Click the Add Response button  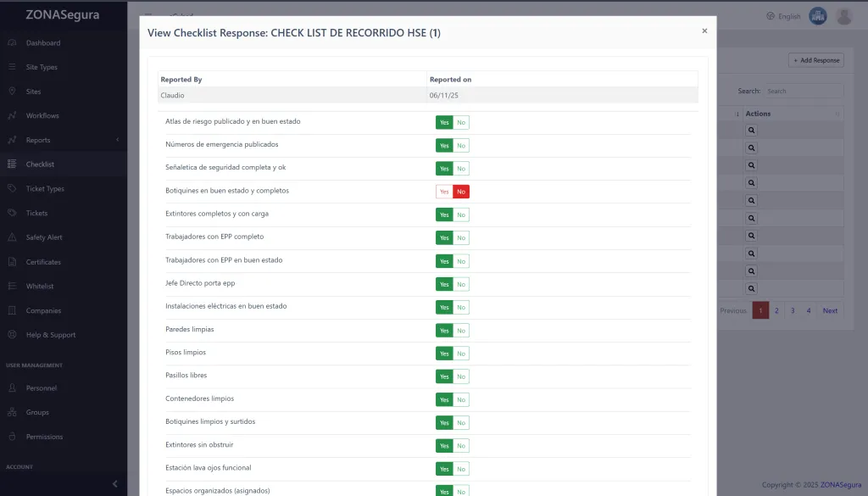click(x=815, y=60)
